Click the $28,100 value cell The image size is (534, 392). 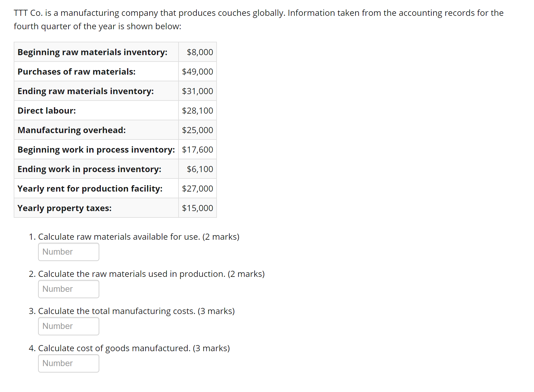coord(197,110)
